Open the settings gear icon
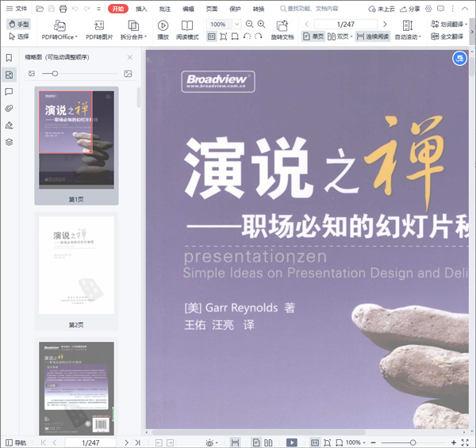This screenshot has width=476, height=448. [x=428, y=9]
